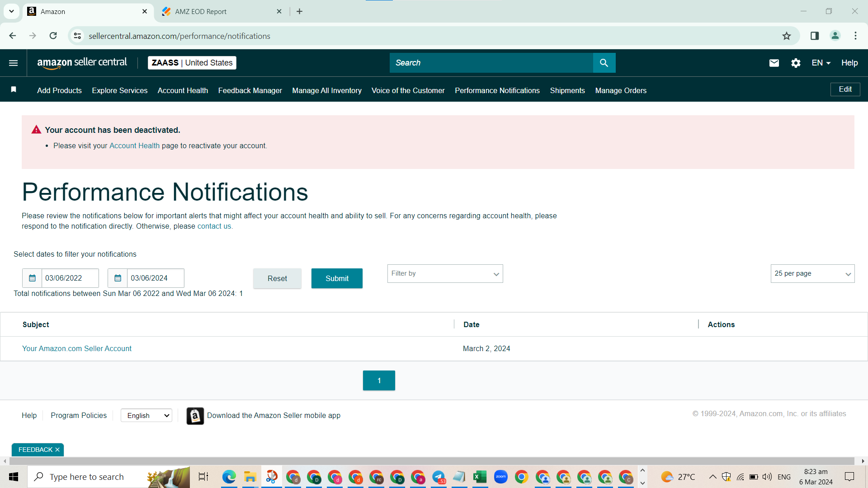Open Task View on the taskbar
The height and width of the screenshot is (488, 868).
(x=203, y=477)
